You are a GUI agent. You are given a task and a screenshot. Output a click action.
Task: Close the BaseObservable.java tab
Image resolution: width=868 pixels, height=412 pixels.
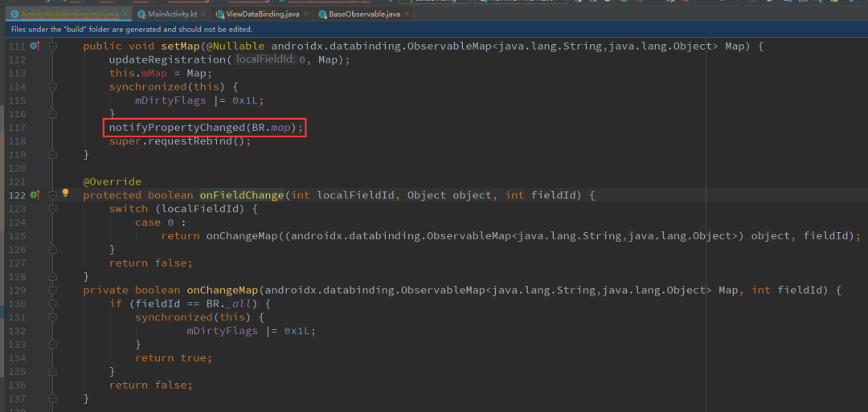pyautogui.click(x=407, y=14)
